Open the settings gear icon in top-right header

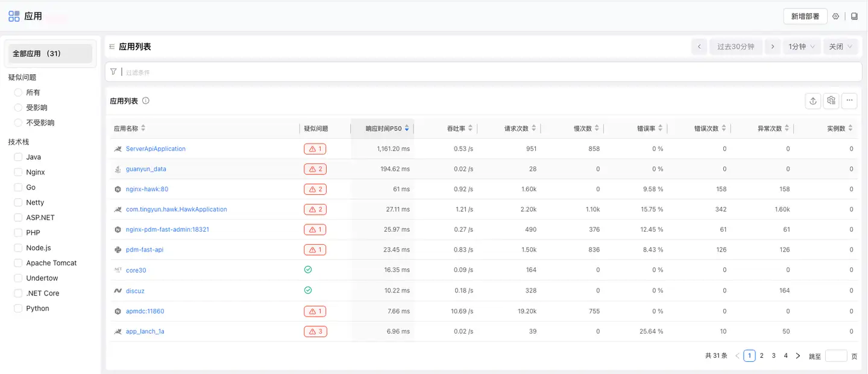coord(835,16)
